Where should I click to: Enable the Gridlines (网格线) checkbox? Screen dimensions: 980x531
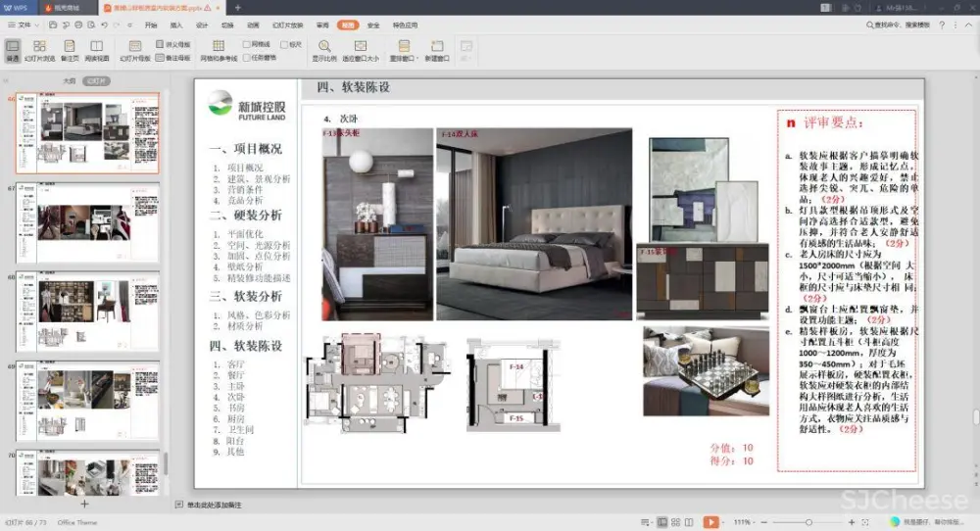coord(247,44)
